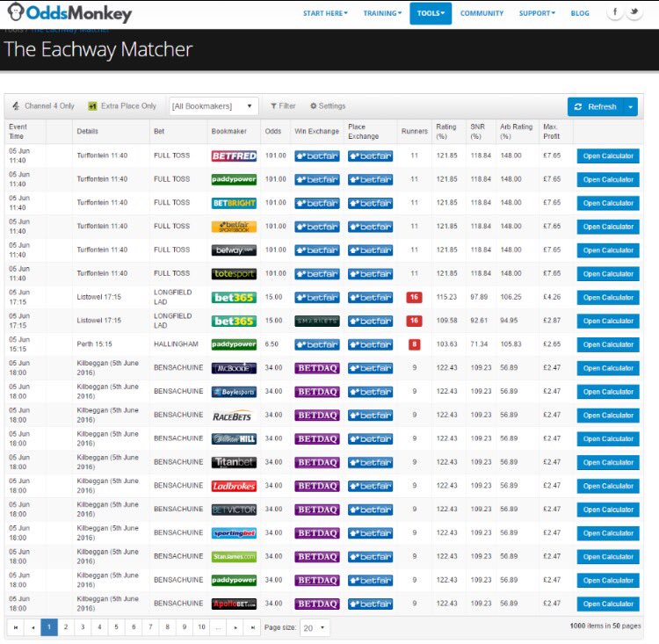This screenshot has height=644, width=659.
Task: Go to Community page
Action: click(482, 13)
